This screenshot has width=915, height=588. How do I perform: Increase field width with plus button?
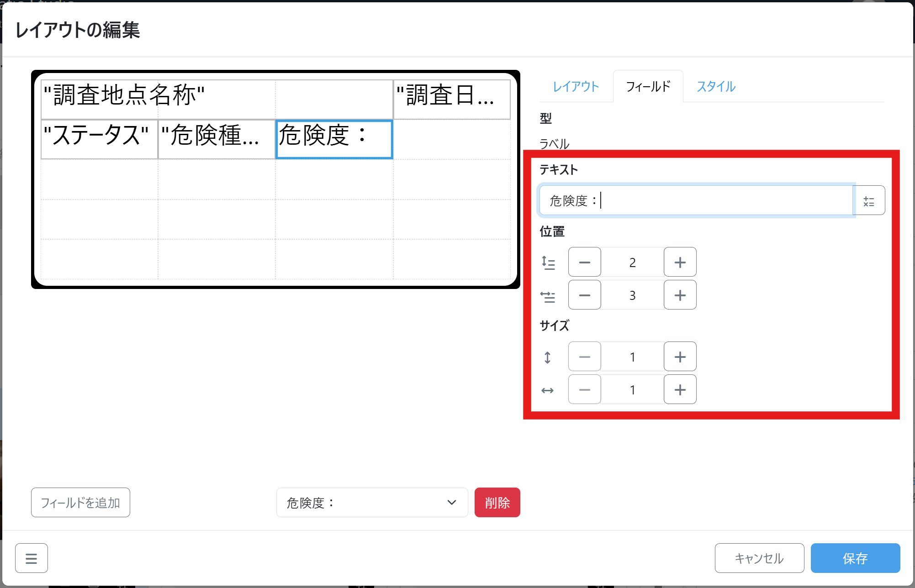click(x=680, y=389)
